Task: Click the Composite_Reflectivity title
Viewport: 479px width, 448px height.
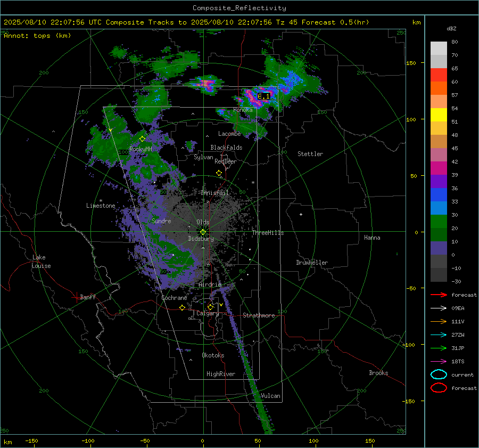Action: point(239,8)
